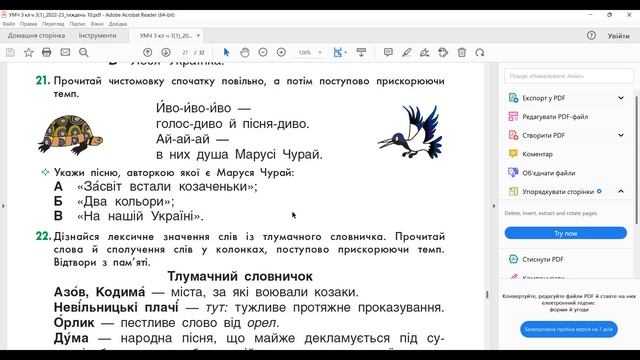Open help with the question mark icon

pyautogui.click(x=591, y=36)
